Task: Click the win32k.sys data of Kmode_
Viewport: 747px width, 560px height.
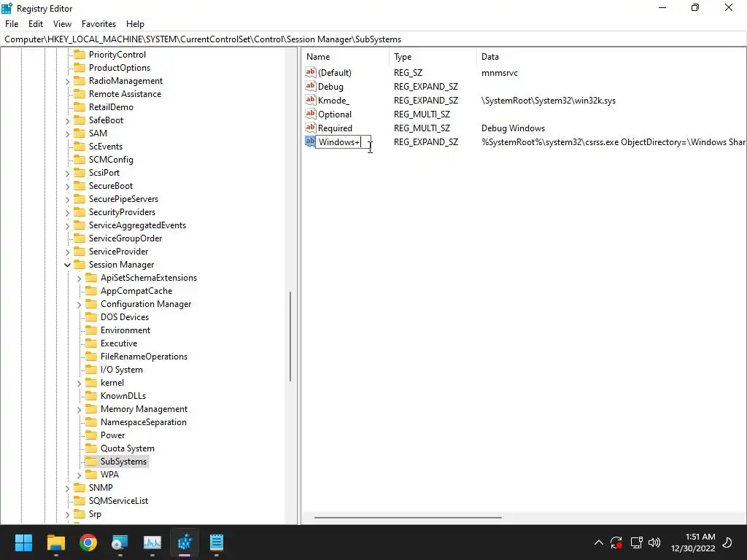Action: click(x=549, y=101)
